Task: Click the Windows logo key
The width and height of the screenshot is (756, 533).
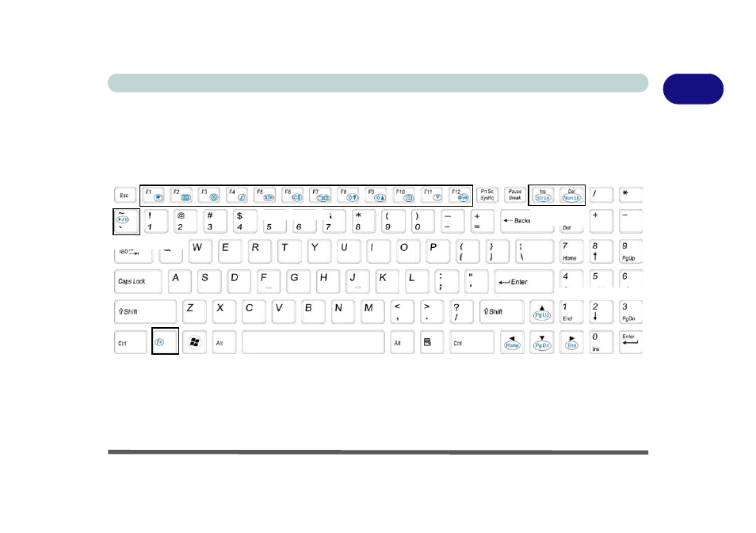Action: tap(194, 342)
